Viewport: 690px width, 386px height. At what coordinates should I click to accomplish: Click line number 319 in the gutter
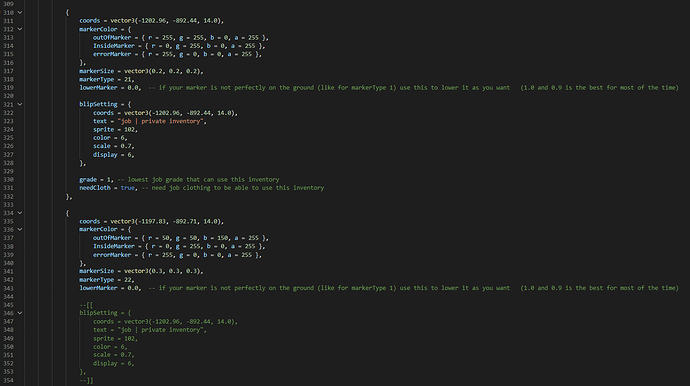tap(8, 88)
